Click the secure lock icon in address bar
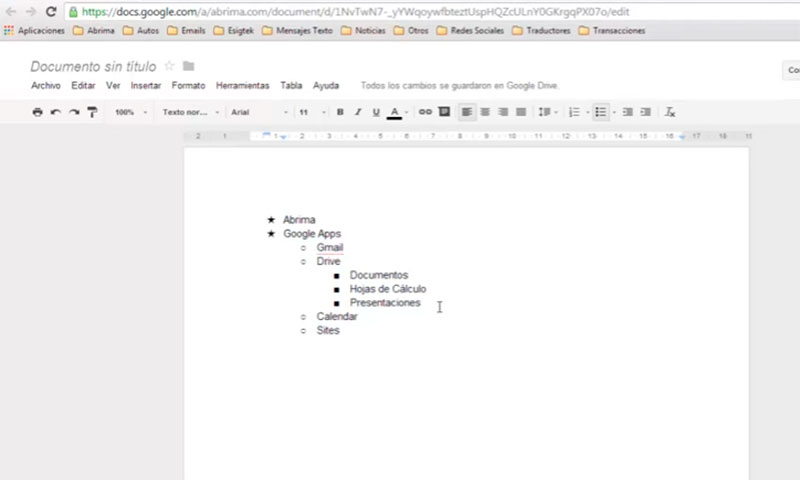The width and height of the screenshot is (800, 480). tap(73, 11)
